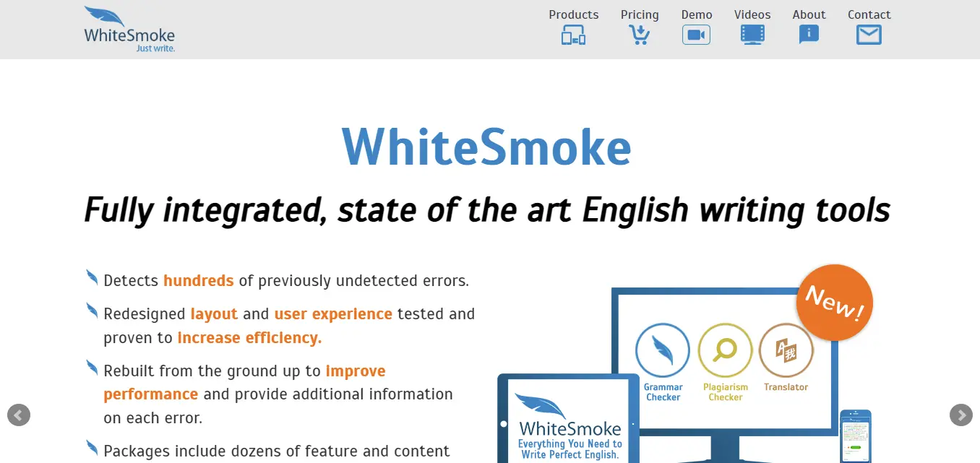
Task: Click the Demo video camera icon
Action: pyautogui.click(x=697, y=35)
